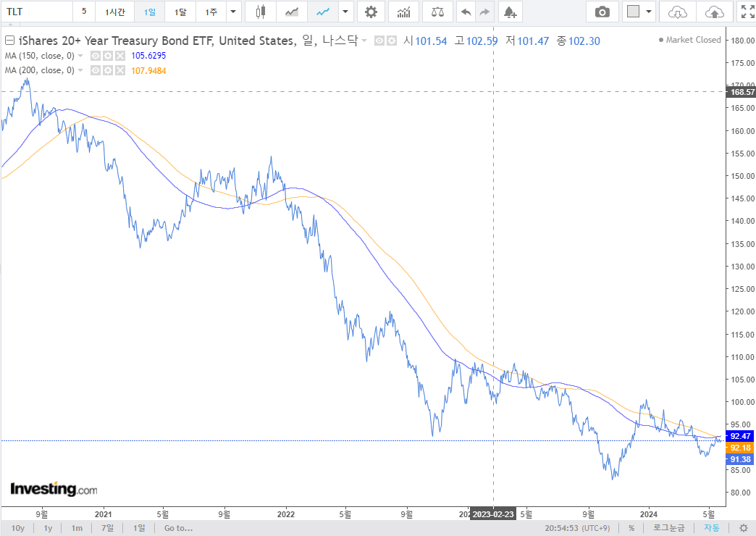Select the area chart style
Viewport: 756px width, 536px height.
coord(292,12)
